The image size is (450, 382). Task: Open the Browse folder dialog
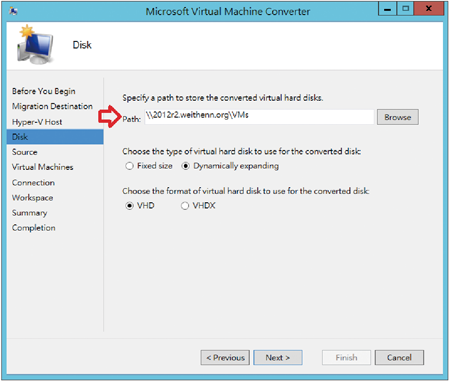[x=398, y=117]
